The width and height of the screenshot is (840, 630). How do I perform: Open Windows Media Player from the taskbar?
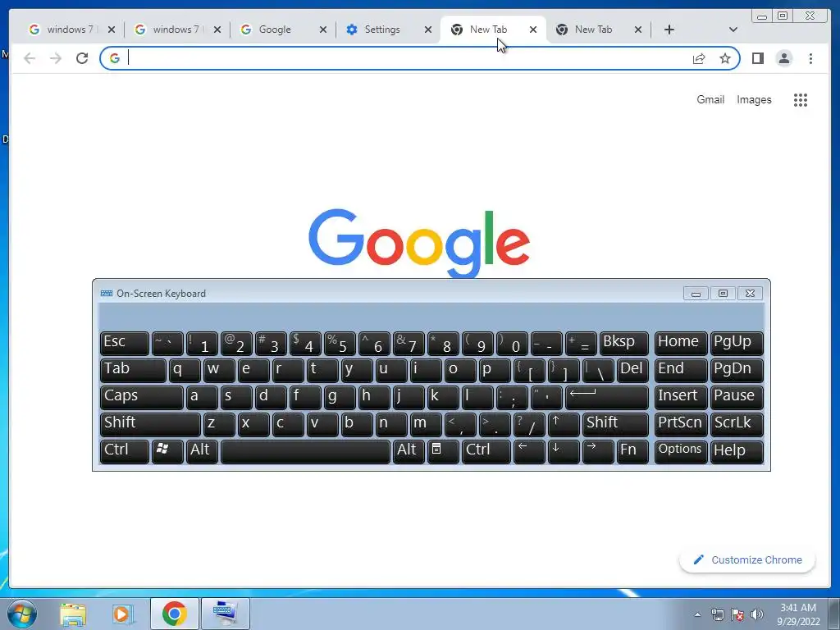click(x=123, y=614)
